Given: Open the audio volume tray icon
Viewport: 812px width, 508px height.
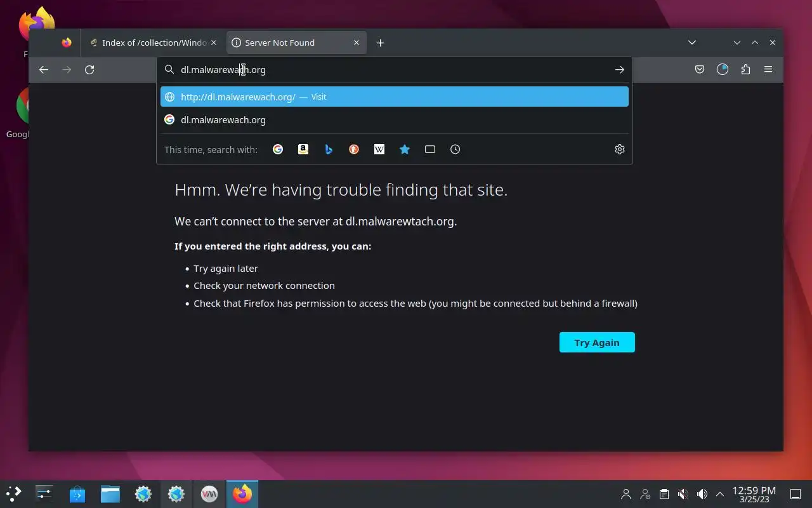Looking at the screenshot, I should [x=702, y=494].
